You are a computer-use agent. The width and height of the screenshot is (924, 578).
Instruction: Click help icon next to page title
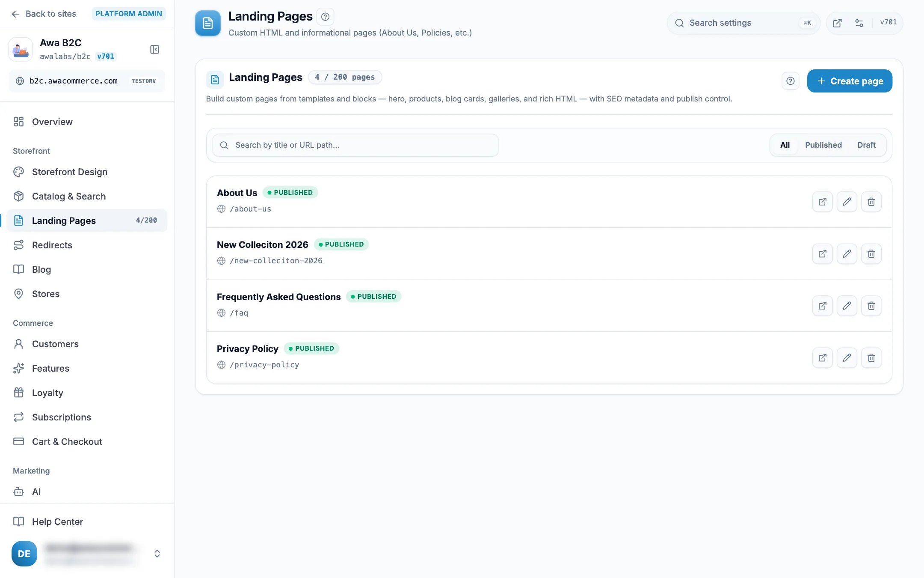tap(325, 17)
